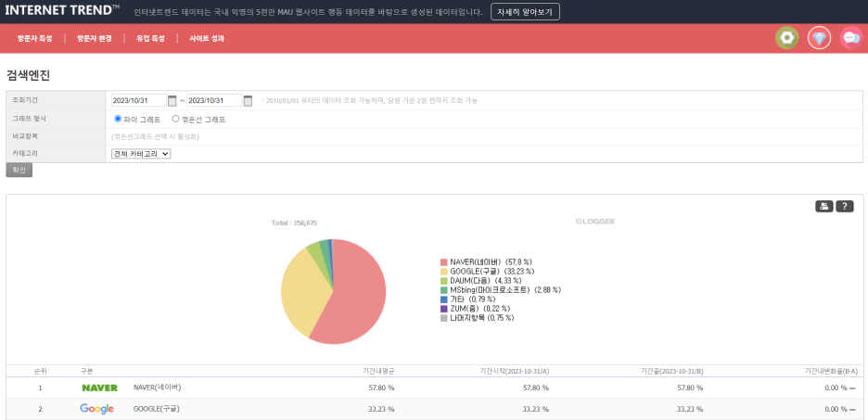Select 파이 그래프 radio button
This screenshot has width=868, height=420.
pos(118,119)
